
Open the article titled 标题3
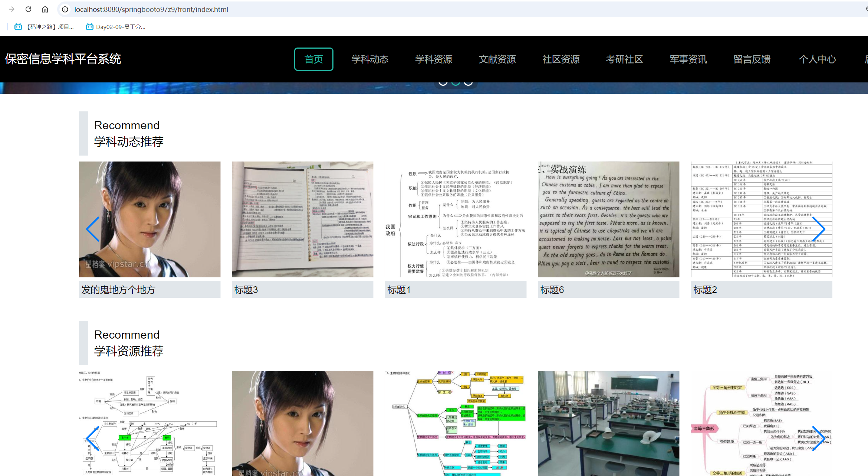tap(246, 290)
